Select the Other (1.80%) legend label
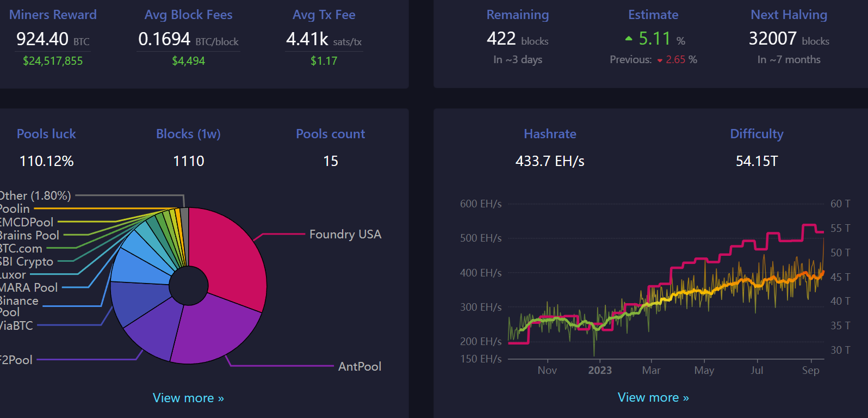 coord(36,195)
